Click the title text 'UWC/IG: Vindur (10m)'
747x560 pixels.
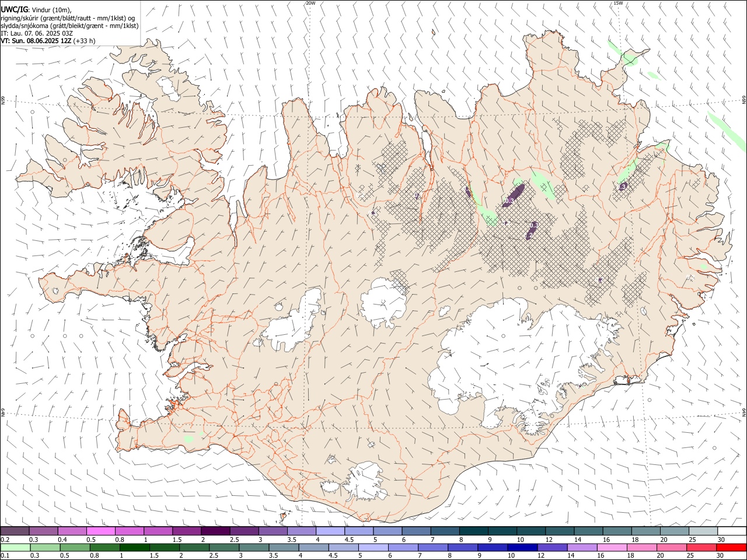click(x=36, y=10)
